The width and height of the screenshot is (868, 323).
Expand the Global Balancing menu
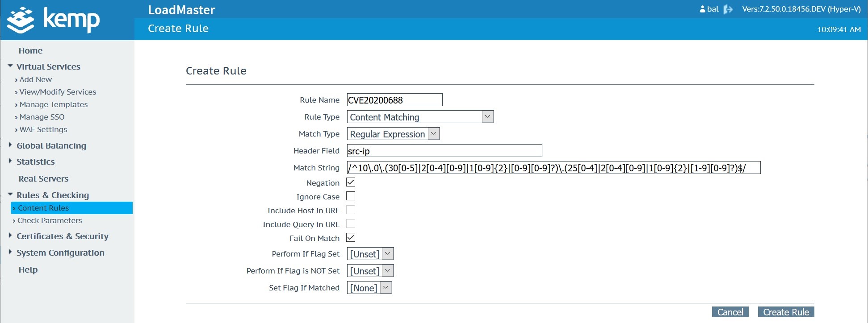coord(10,145)
